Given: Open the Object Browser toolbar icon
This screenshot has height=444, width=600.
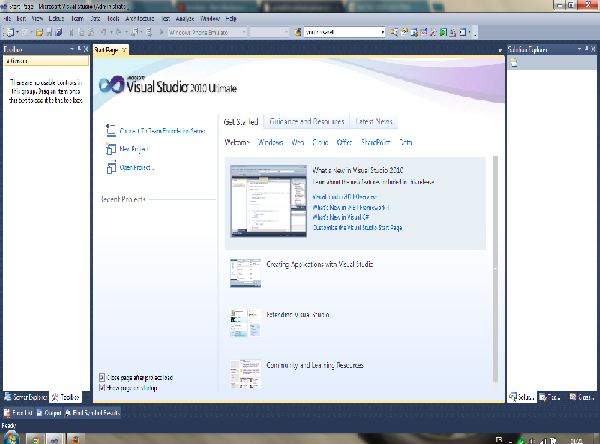Looking at the screenshot, I should point(424,33).
